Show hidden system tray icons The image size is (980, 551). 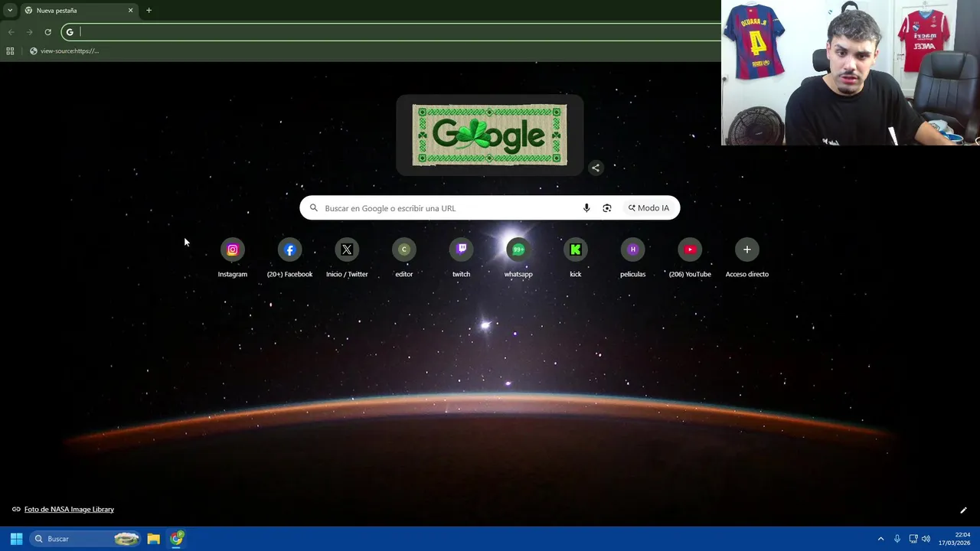(x=880, y=539)
